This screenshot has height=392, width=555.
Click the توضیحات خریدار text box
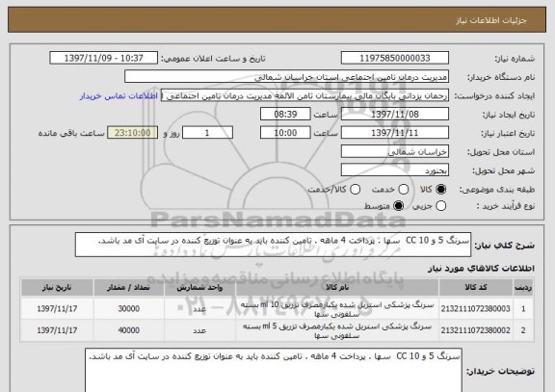[274, 370]
